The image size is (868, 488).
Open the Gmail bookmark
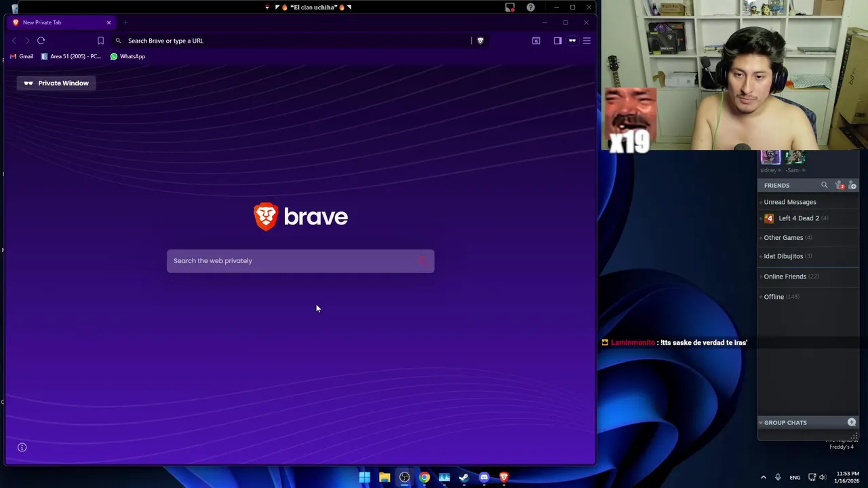[x=22, y=56]
